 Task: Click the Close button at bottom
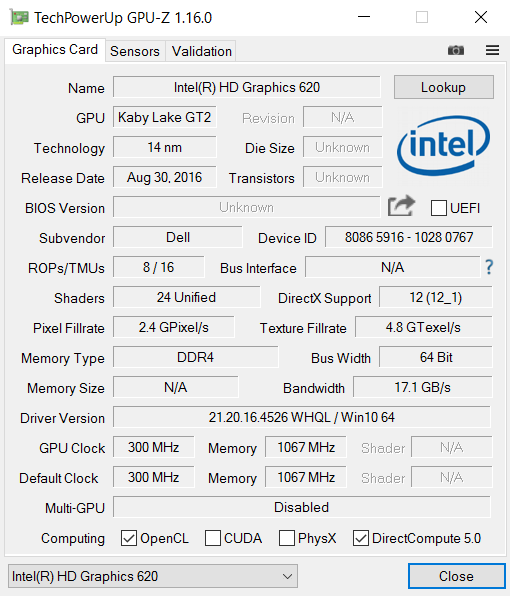[x=456, y=576]
